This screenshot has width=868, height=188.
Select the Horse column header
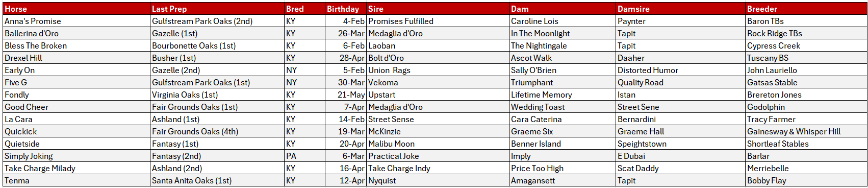(76, 9)
